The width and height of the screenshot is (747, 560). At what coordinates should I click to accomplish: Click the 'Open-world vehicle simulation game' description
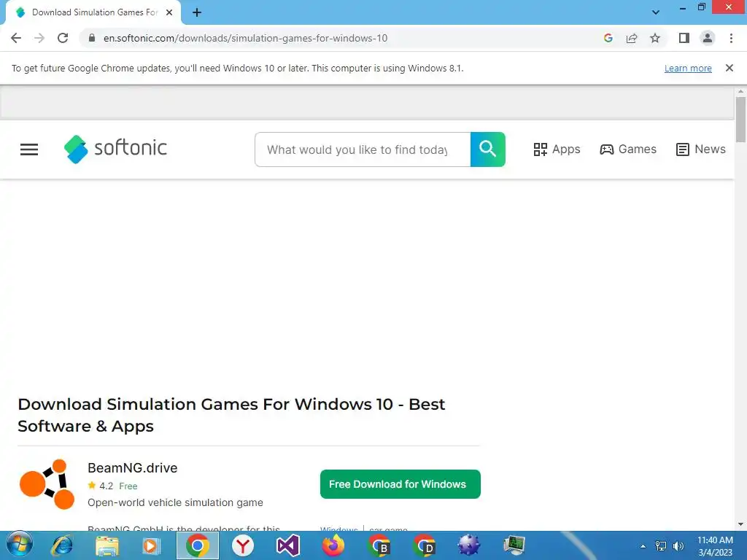(x=175, y=502)
